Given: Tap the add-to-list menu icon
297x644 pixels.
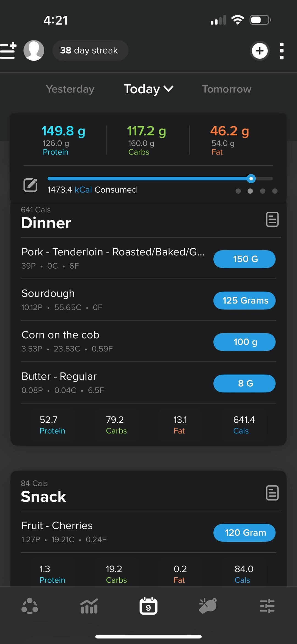Looking at the screenshot, I should click(x=8, y=51).
